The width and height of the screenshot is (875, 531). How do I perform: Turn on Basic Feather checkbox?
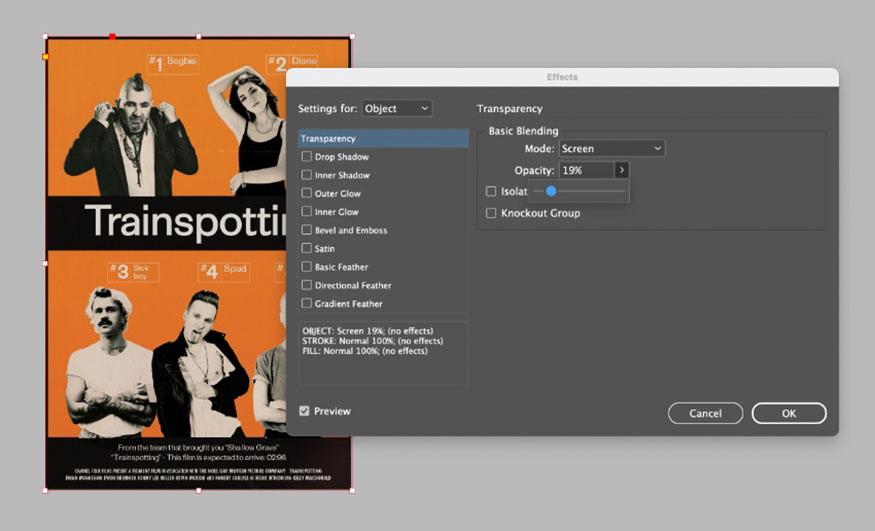[x=306, y=267]
